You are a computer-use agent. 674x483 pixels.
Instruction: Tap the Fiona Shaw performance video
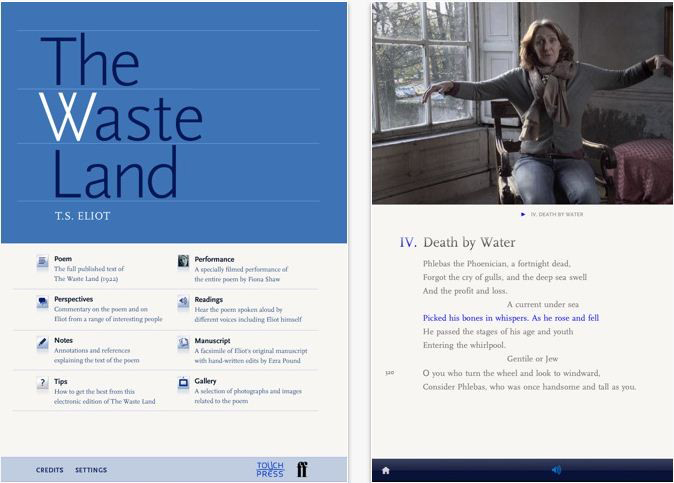click(522, 103)
